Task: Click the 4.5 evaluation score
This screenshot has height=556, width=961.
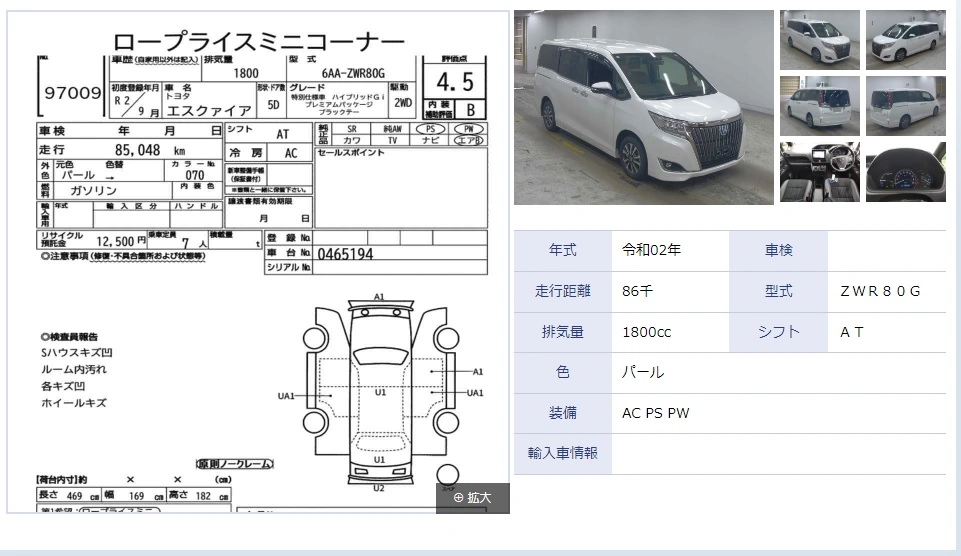Action: pos(455,82)
